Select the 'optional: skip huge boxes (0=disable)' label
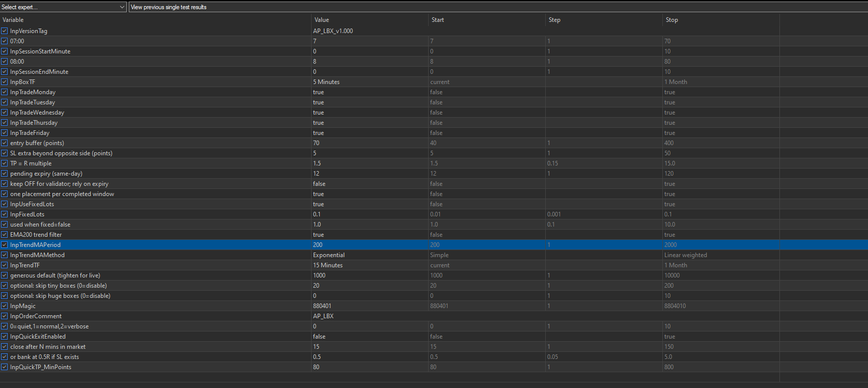The height and width of the screenshot is (388, 868). pyautogui.click(x=60, y=296)
